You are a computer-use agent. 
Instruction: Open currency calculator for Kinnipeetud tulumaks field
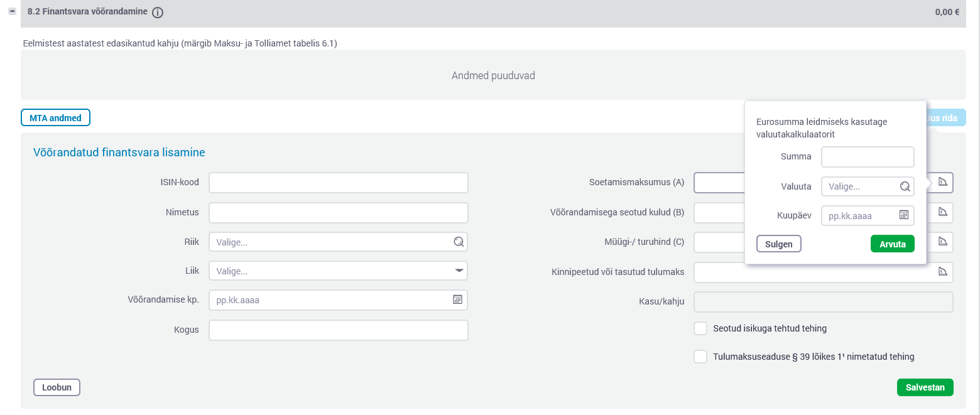click(x=942, y=272)
